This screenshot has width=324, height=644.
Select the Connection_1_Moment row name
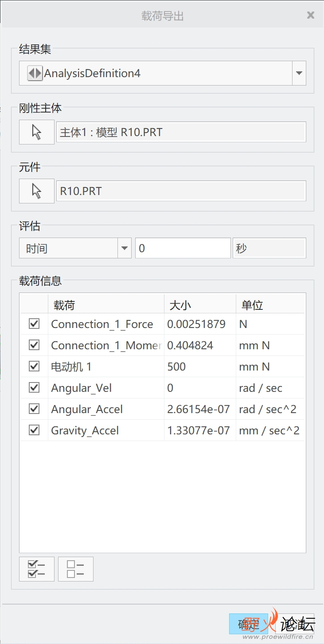click(106, 345)
